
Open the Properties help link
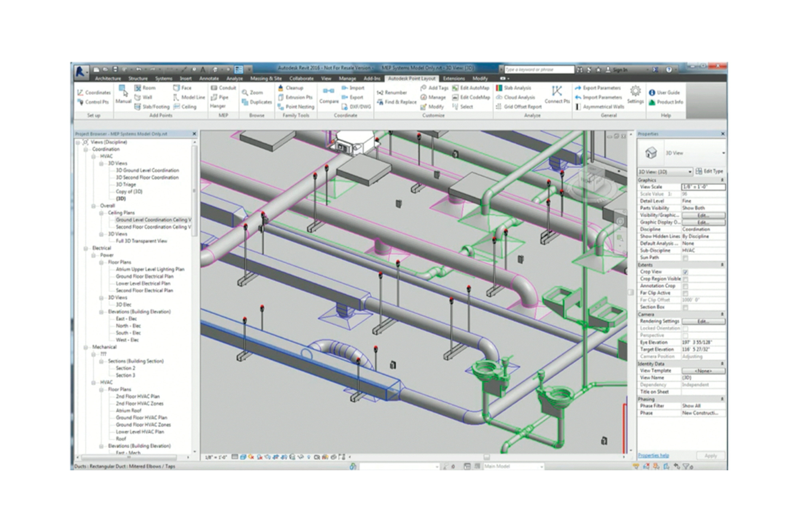(x=653, y=455)
